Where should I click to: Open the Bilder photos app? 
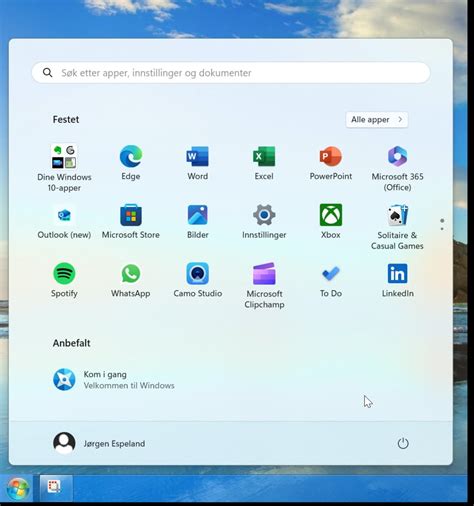coord(197,221)
